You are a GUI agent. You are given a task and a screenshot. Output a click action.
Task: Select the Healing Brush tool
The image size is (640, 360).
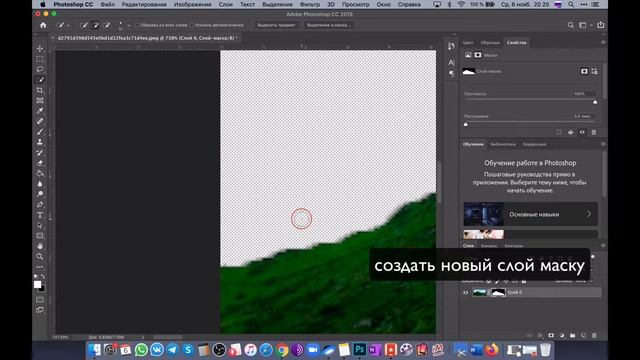(40, 121)
